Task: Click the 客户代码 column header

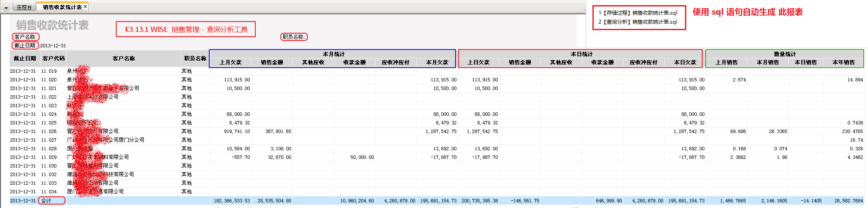Action: click(x=53, y=59)
